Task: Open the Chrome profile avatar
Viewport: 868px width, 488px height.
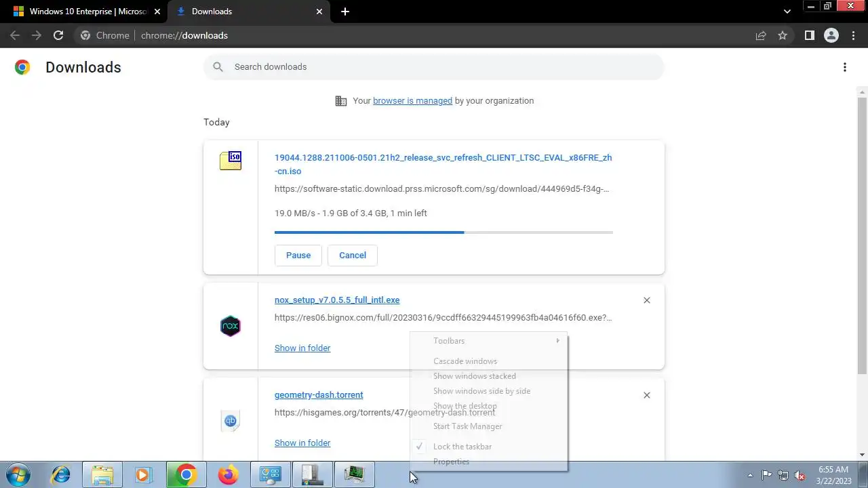Action: click(831, 35)
